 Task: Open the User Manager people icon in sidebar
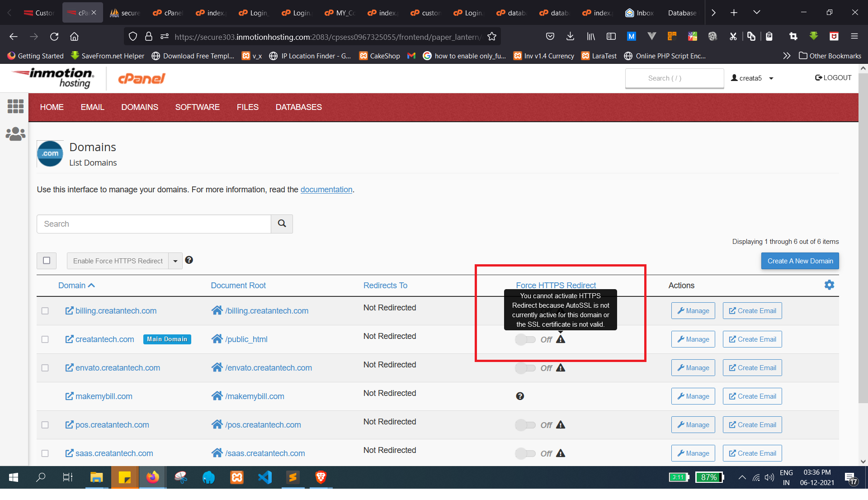click(x=15, y=134)
